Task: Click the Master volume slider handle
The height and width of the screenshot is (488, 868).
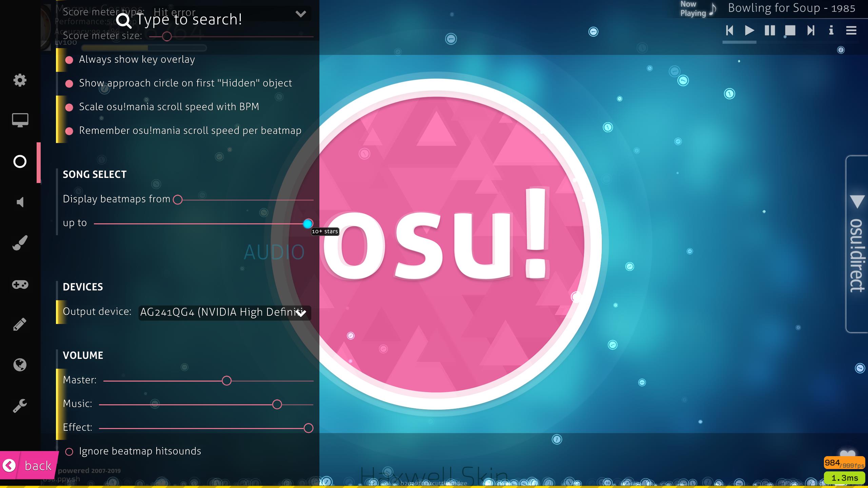Action: click(x=226, y=381)
